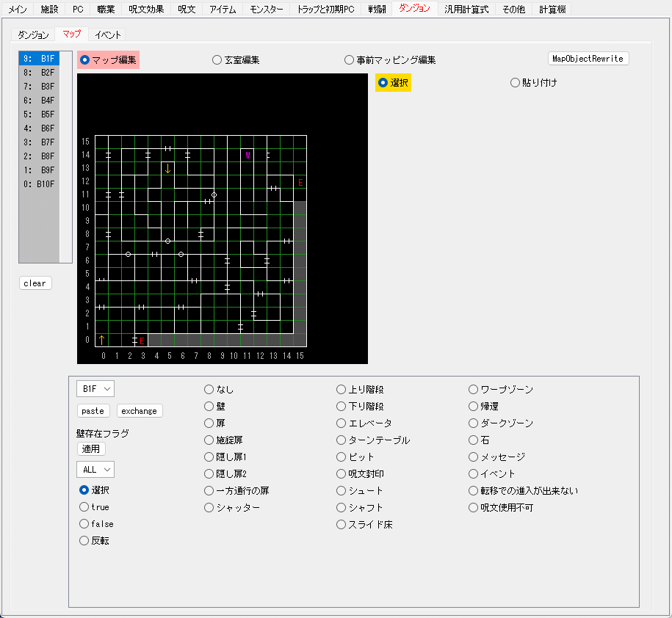Click the red E marker at row 12
672x618 pixels.
tap(300, 183)
